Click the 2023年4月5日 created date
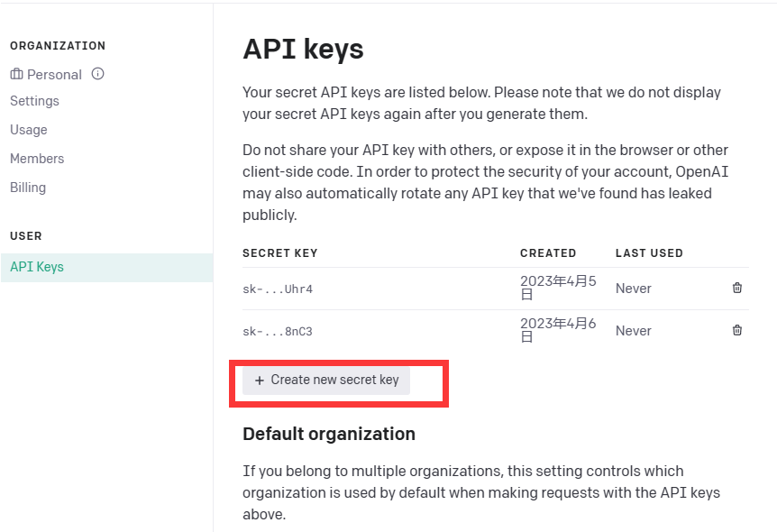The height and width of the screenshot is (532, 777). 558,288
